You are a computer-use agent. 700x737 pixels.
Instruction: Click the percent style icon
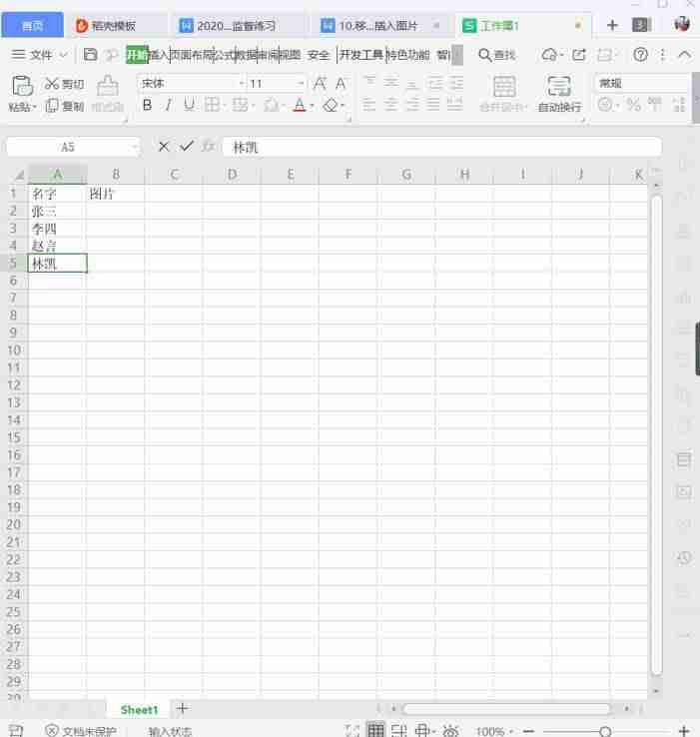pos(633,104)
